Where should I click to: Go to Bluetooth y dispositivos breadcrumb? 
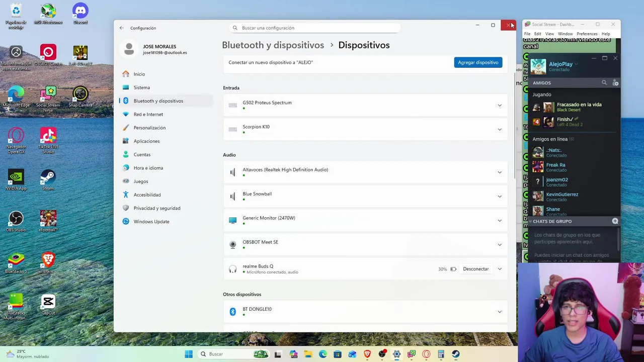[x=273, y=45]
